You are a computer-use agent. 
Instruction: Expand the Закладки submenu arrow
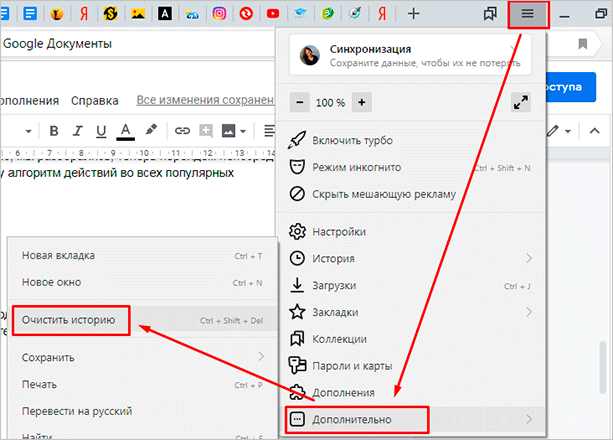point(529,312)
